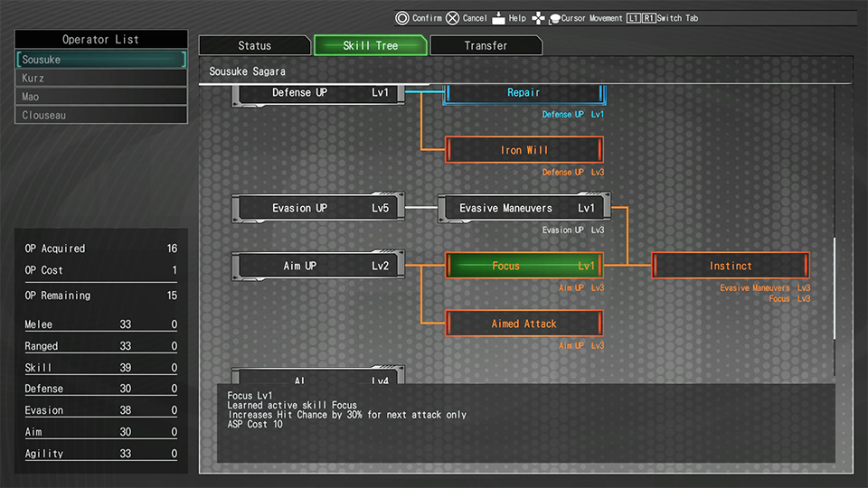Click the cross Cancel button icon

[x=452, y=18]
